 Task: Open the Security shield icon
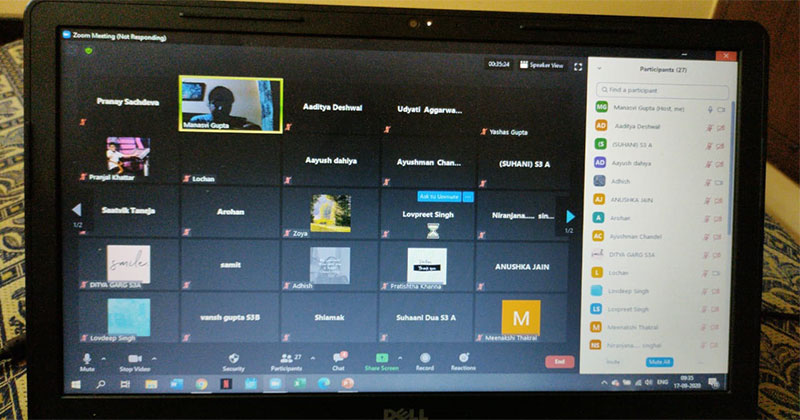pos(233,356)
